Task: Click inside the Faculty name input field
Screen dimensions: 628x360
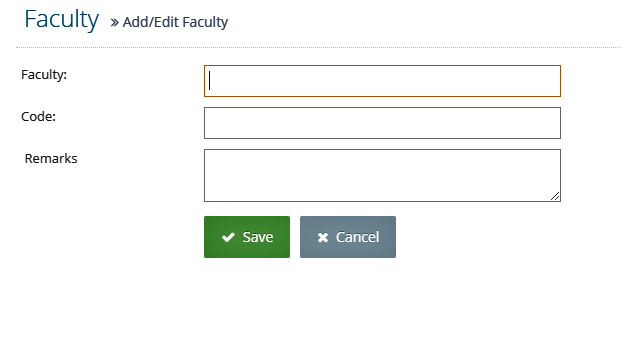Action: point(382,81)
